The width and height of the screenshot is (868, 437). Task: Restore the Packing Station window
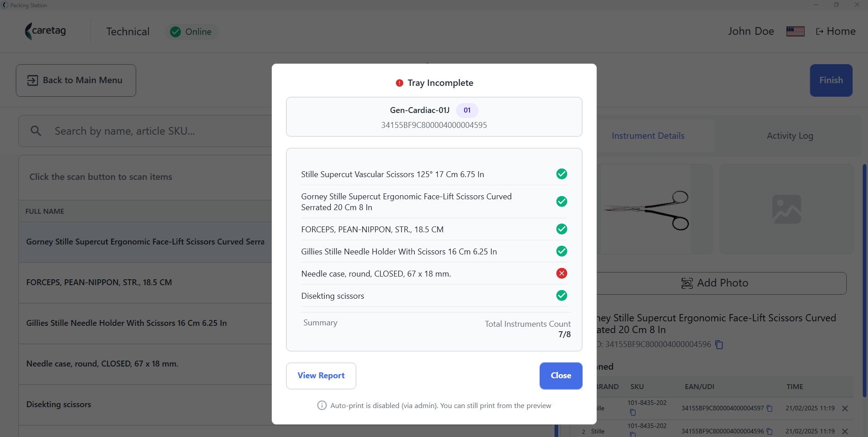(836, 5)
